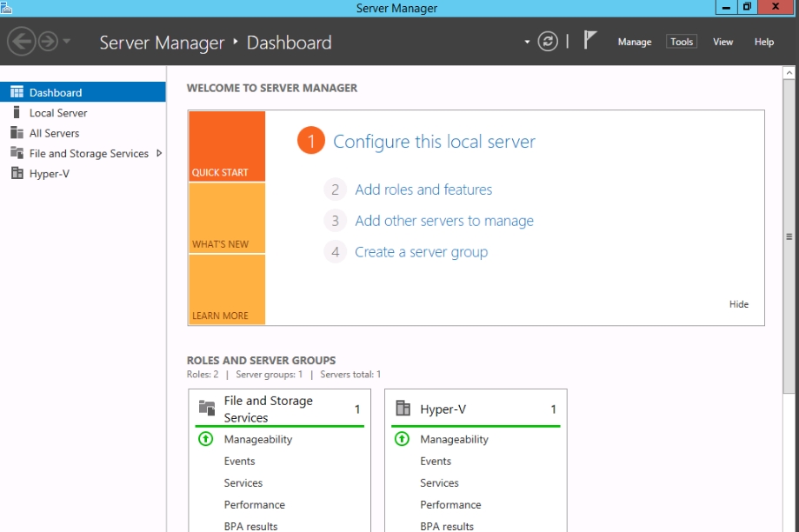The width and height of the screenshot is (799, 532).
Task: Click the All Servers sidebar icon
Action: click(x=17, y=133)
